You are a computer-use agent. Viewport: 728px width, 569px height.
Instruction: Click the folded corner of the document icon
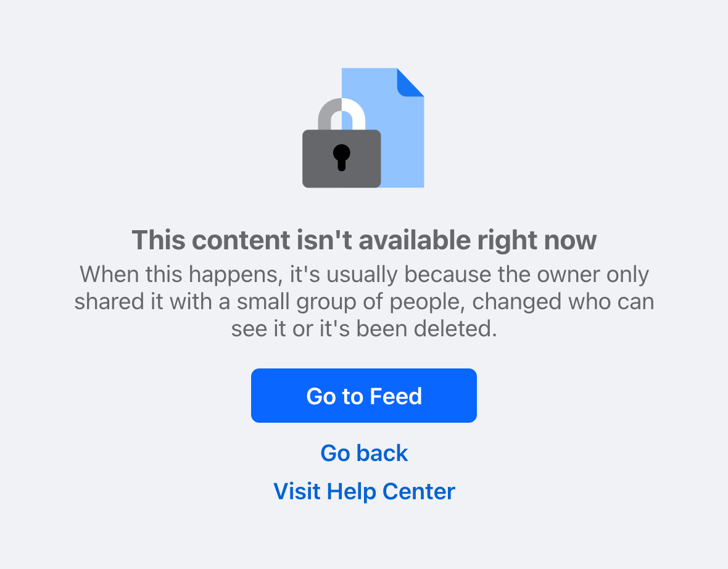pos(410,83)
